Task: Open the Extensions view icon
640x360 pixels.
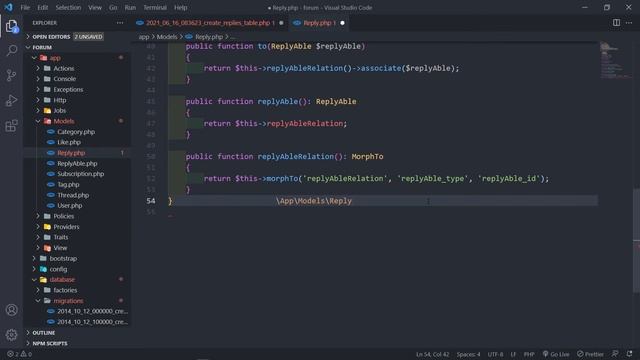Action: 11,126
